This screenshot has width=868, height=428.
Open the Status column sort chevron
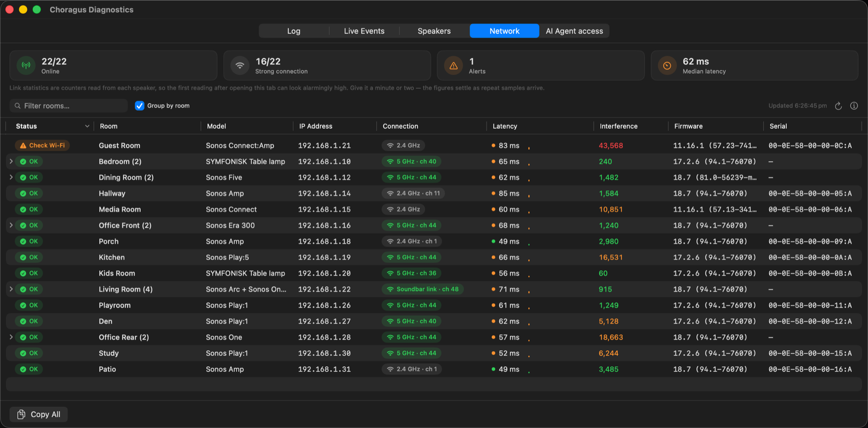(87, 126)
